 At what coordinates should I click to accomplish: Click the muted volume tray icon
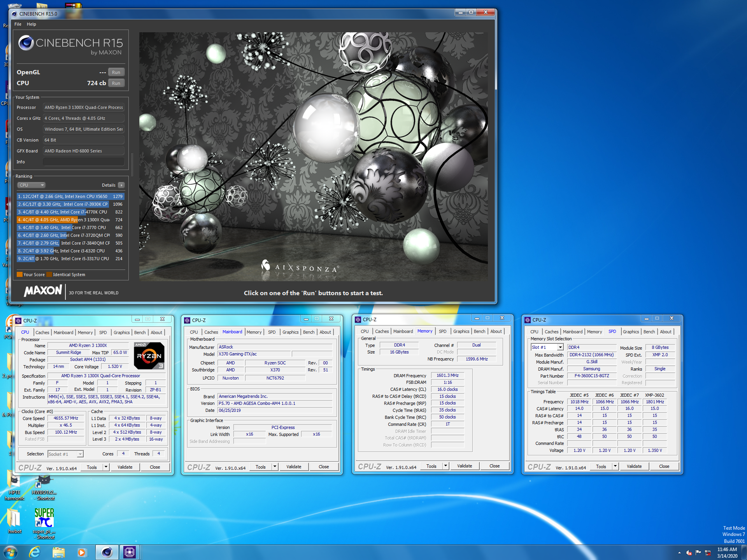[689, 553]
